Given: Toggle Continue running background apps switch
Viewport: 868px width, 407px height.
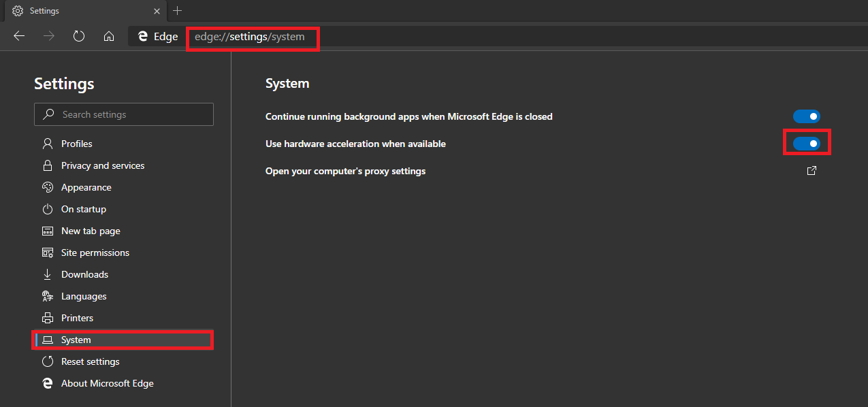Looking at the screenshot, I should click(807, 116).
